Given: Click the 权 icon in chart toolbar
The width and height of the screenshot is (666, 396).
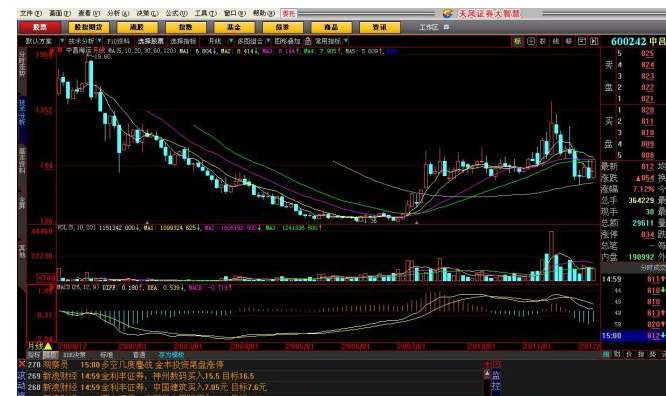Looking at the screenshot, I should click(x=543, y=41).
